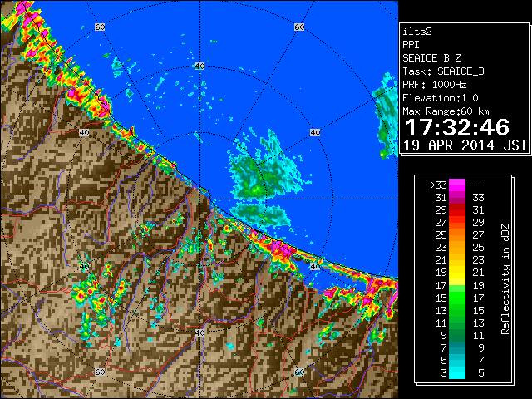The image size is (532, 399).
Task: Select the 'Task: SEAICE_B' line
Action: click(443, 71)
